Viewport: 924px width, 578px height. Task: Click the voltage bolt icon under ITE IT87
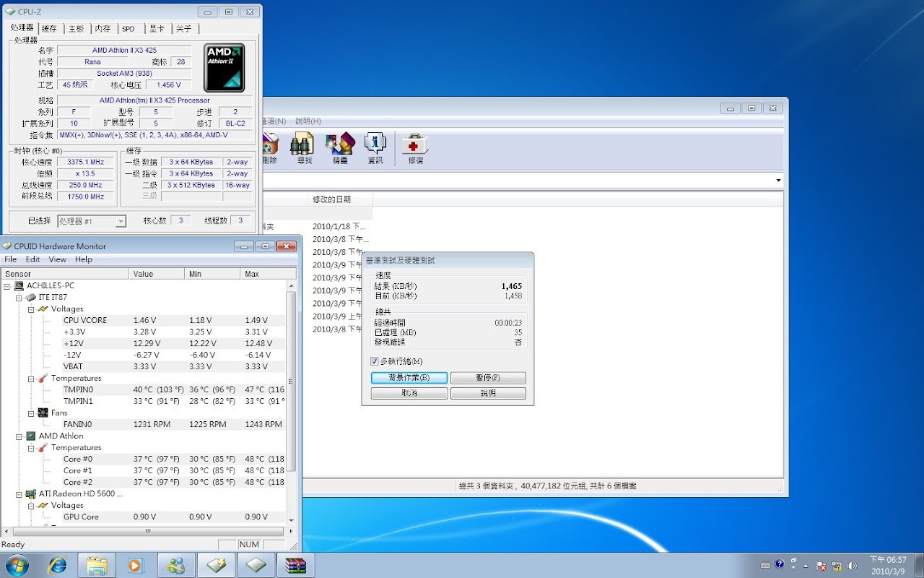click(x=43, y=309)
